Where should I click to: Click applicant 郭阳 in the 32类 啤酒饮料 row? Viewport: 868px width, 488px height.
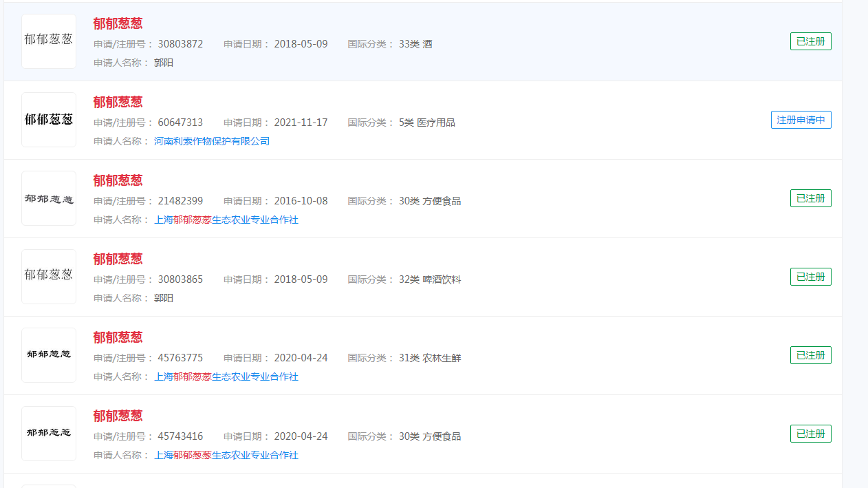(x=163, y=298)
